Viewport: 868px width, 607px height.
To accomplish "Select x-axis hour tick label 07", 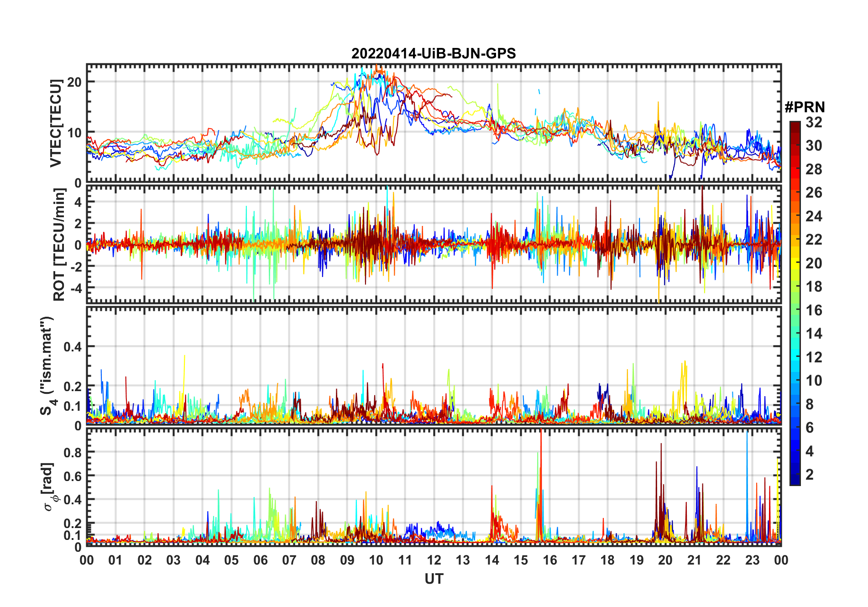I will (289, 560).
